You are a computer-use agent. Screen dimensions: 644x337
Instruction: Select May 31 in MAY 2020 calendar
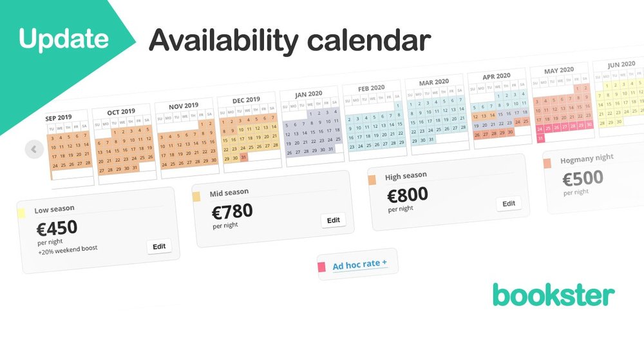(x=540, y=139)
